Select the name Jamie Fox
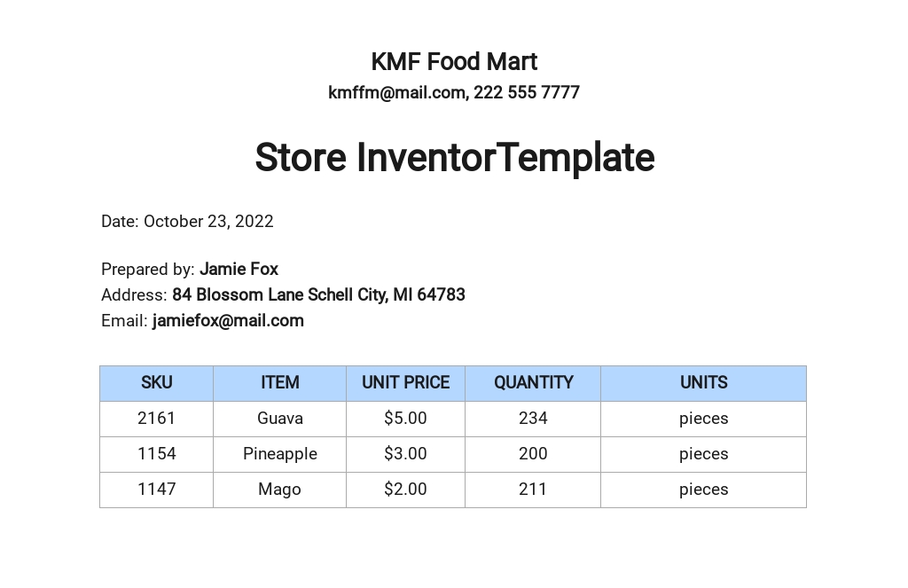908x588 pixels. pos(239,270)
